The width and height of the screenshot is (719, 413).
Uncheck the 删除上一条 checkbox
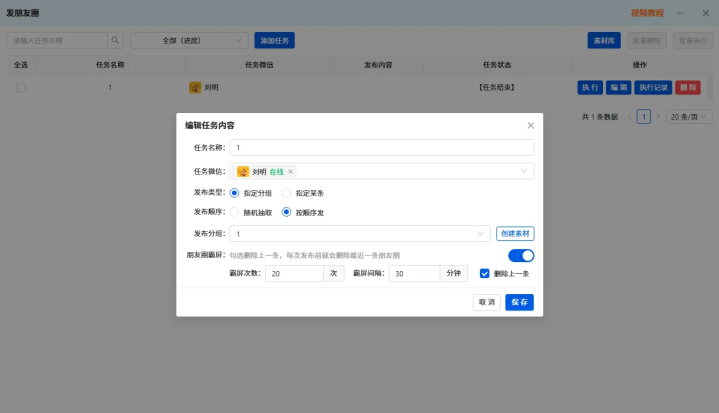tap(484, 274)
